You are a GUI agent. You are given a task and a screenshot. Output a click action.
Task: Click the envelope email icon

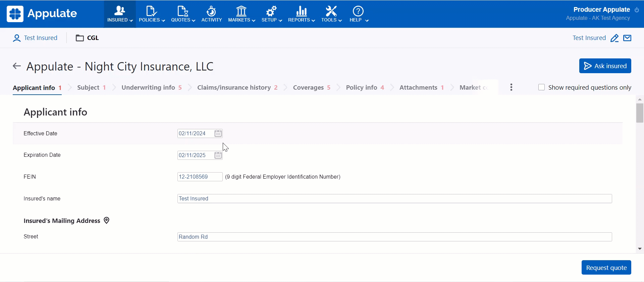coord(627,38)
